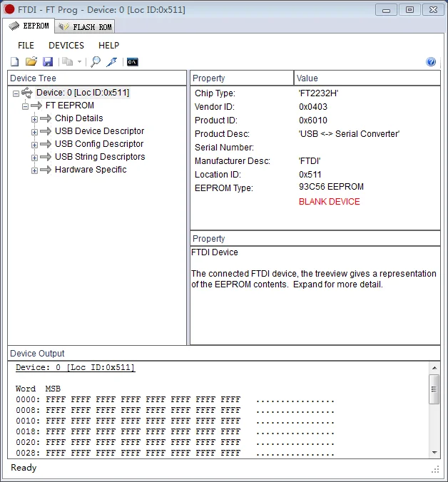Viewport: 448px width, 482px height.
Task: Click the blue help question mark icon
Action: click(431, 62)
